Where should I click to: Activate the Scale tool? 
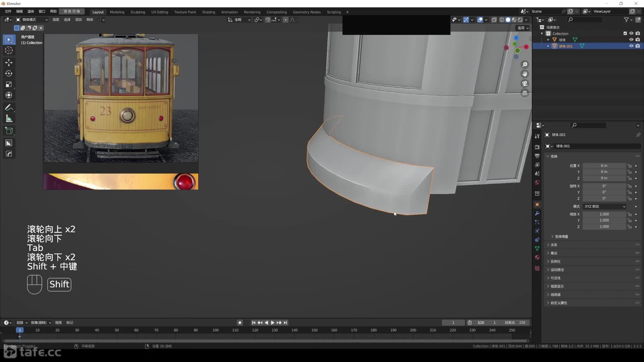click(x=9, y=84)
